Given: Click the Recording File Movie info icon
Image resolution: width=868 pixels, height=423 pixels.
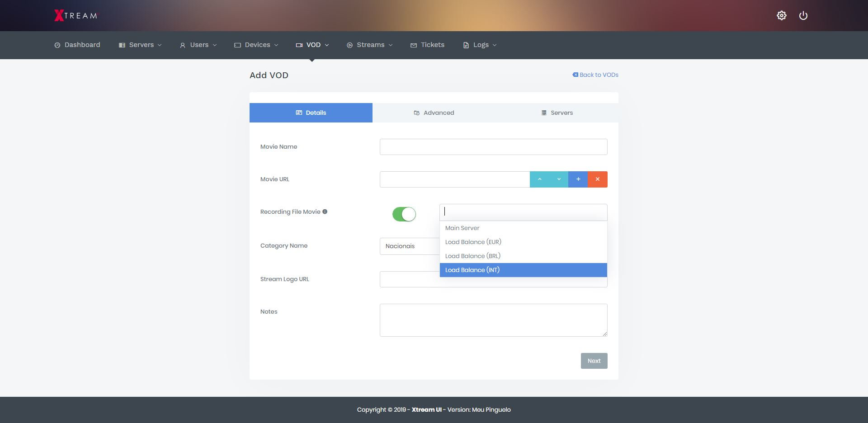Looking at the screenshot, I should click(325, 211).
